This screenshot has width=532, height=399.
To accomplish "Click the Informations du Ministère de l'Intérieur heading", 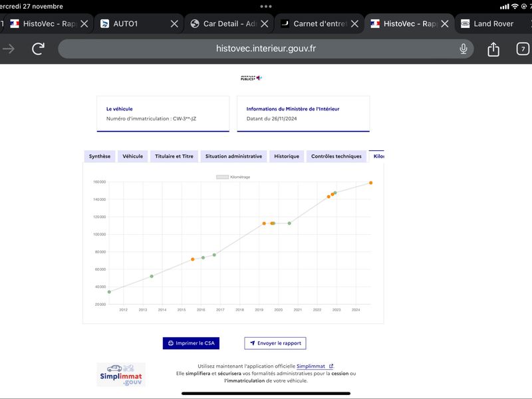I will pyautogui.click(x=293, y=109).
